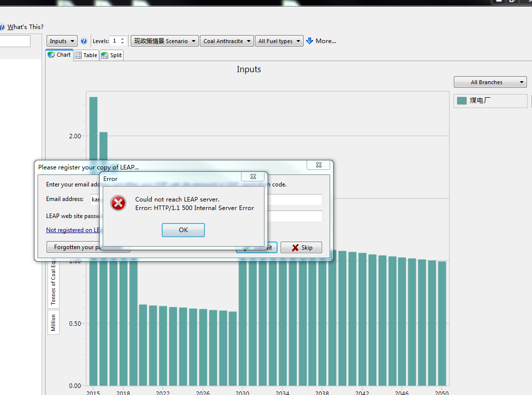Open the Inputs dropdown in the toolbar

pos(62,41)
